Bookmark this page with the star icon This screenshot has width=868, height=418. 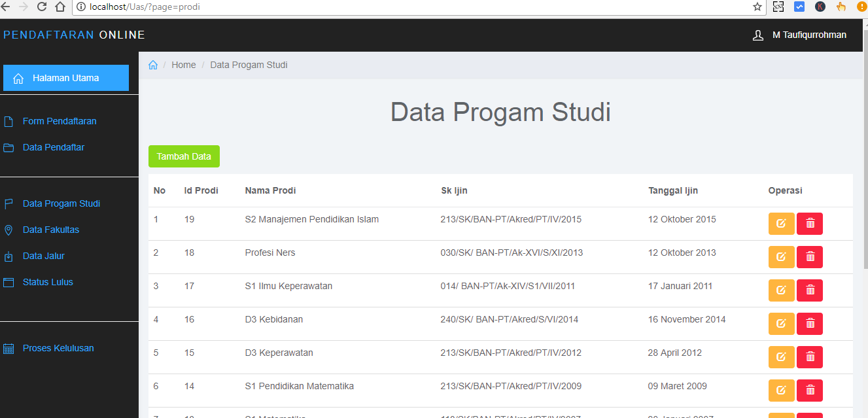[x=757, y=7]
